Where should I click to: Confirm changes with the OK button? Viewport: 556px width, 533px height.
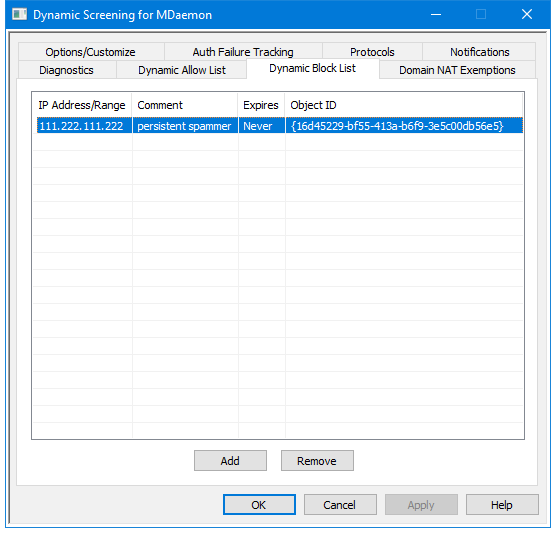[259, 505]
